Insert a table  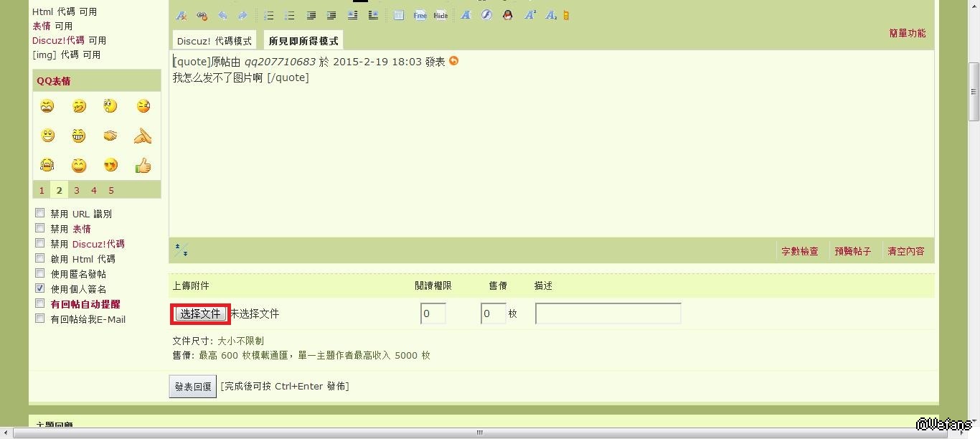point(399,15)
